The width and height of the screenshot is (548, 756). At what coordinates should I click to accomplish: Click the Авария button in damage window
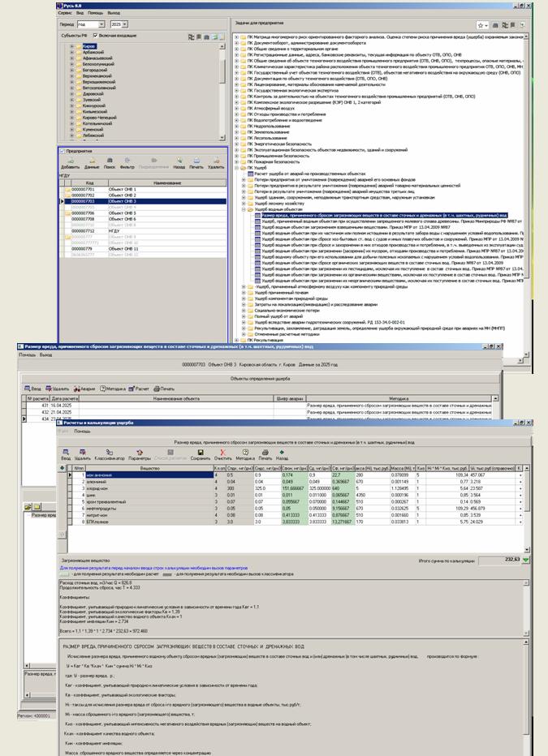click(84, 389)
